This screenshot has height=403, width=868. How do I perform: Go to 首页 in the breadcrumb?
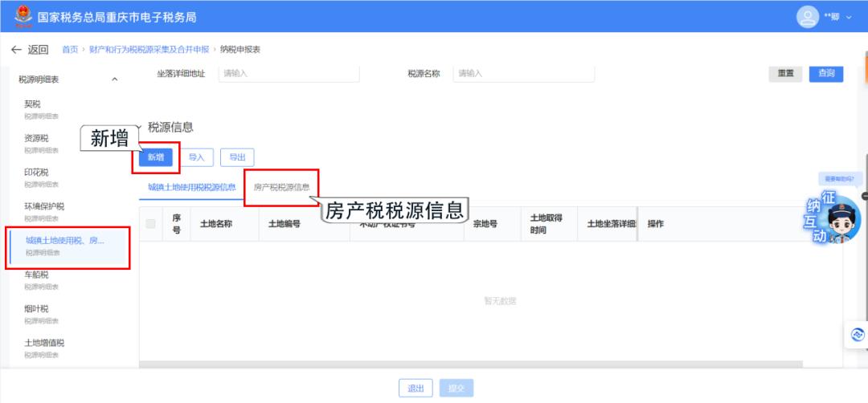[x=70, y=50]
